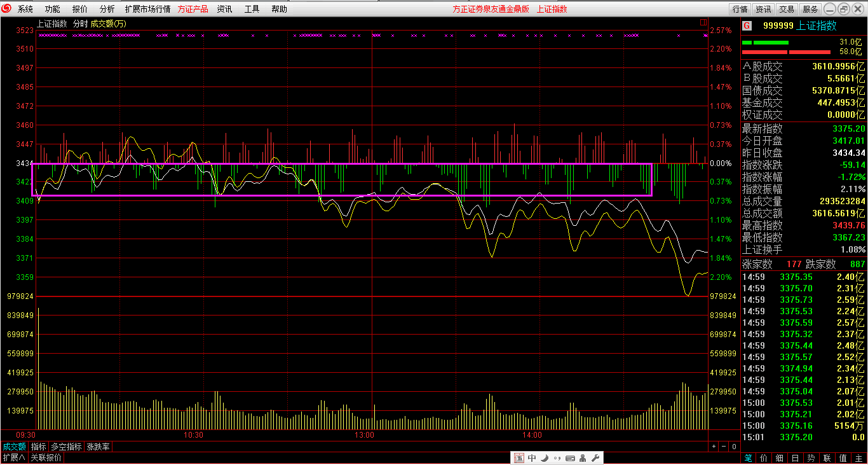Switch to the 多空指标 tab

(66, 447)
